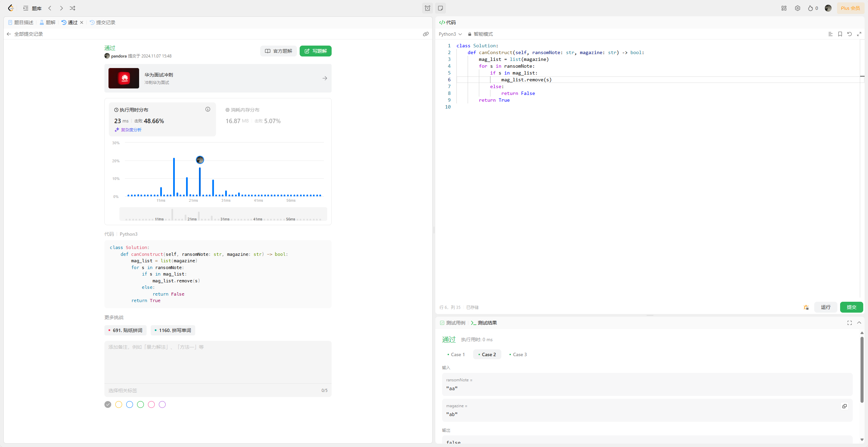
Task: Select the green color tag circle
Action: [x=140, y=404]
